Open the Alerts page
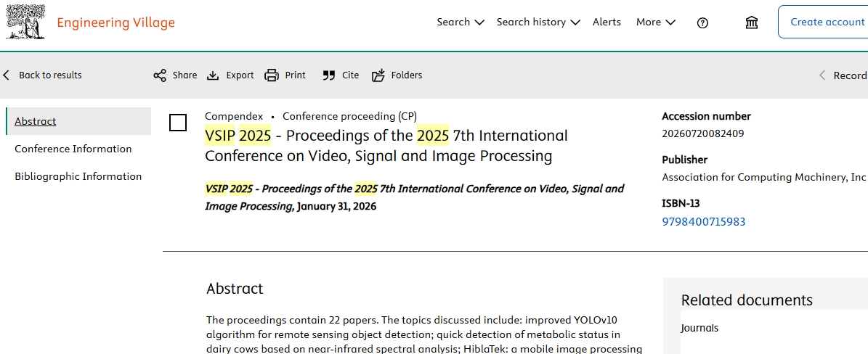This screenshot has width=868, height=354. tap(607, 22)
